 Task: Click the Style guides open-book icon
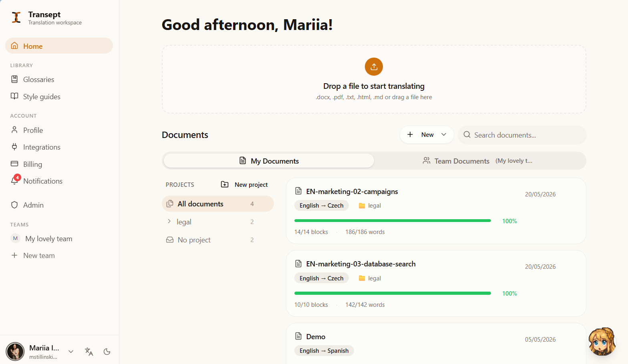point(14,96)
